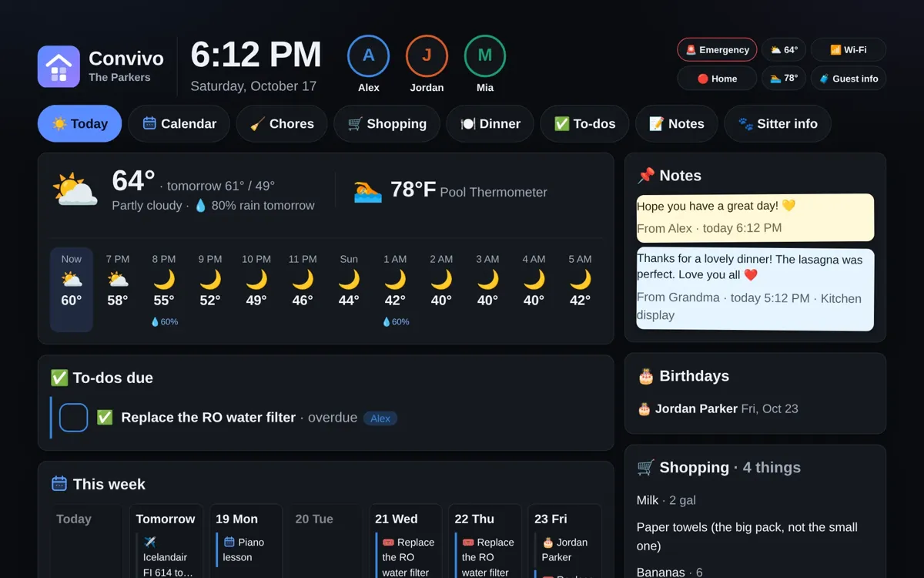Open the Piano lesson event on 19 Mon
The width and height of the screenshot is (924, 578).
[x=246, y=549]
